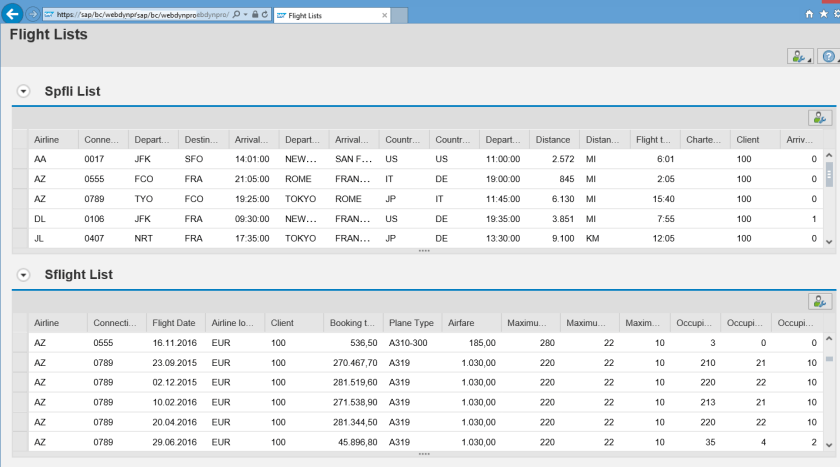
Task: Select row selector for airline AA
Action: click(20, 159)
